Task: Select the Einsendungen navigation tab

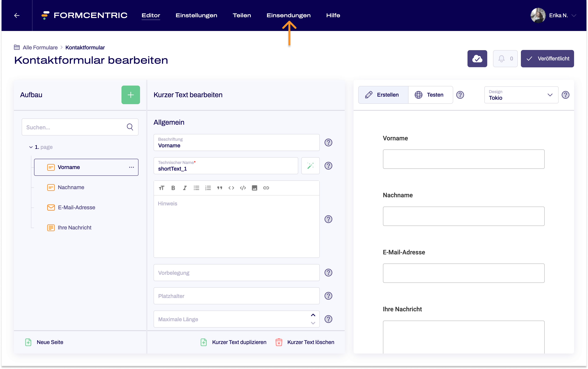Action: tap(288, 15)
